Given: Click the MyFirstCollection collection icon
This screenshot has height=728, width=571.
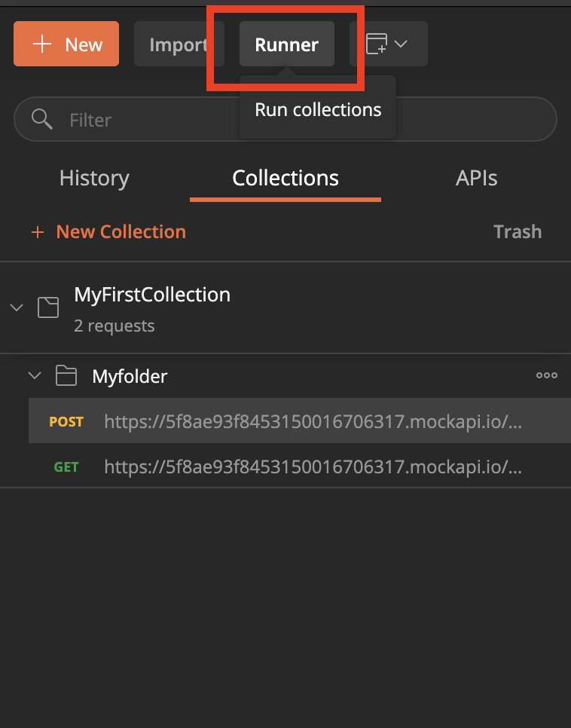Looking at the screenshot, I should [48, 307].
